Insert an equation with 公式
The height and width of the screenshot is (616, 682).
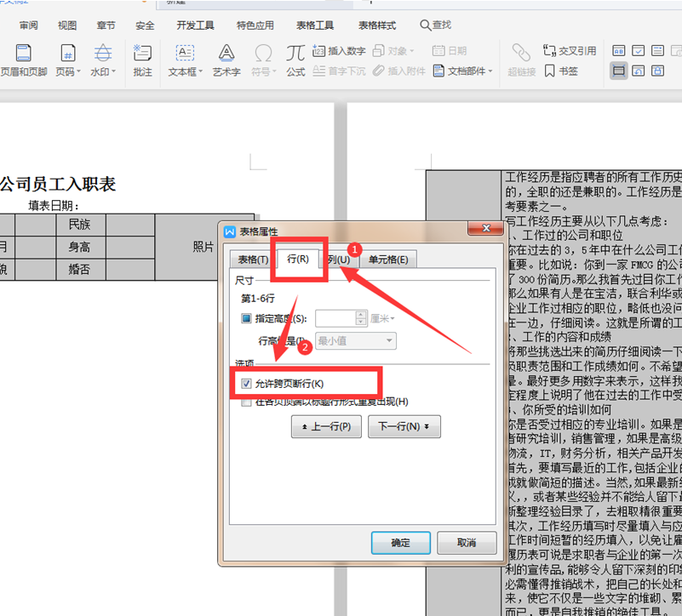[x=295, y=60]
